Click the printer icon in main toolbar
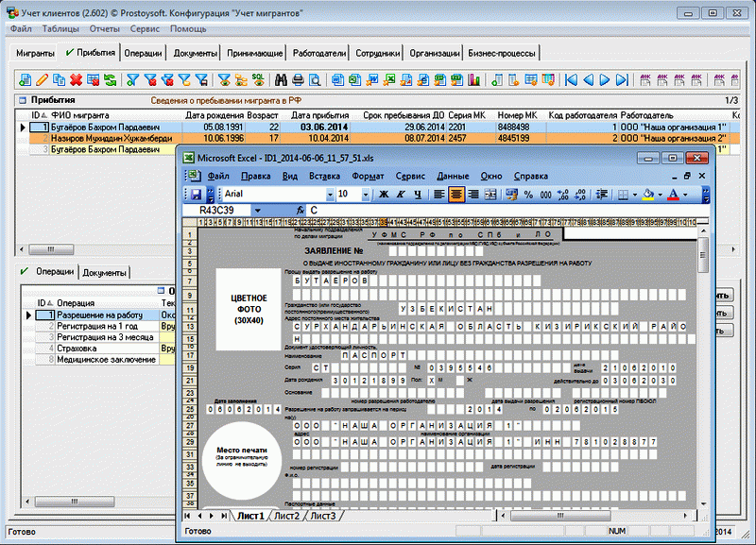Image resolution: width=756 pixels, height=545 pixels. pos(297,80)
